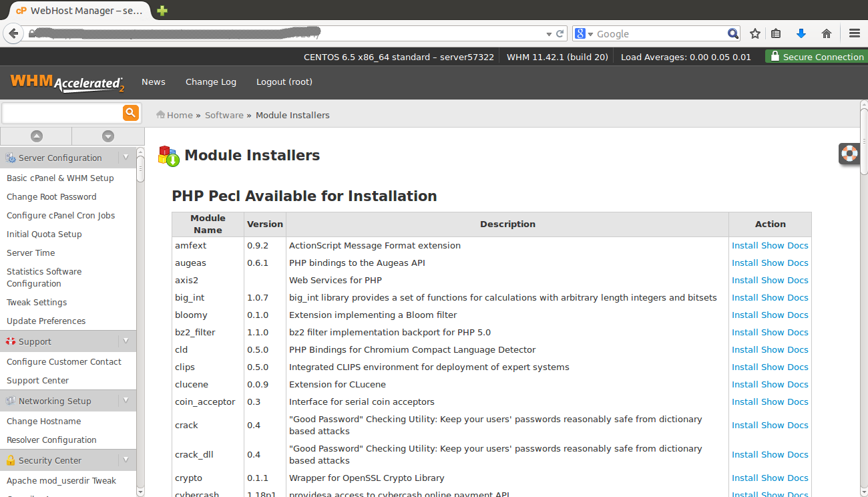Viewport: 868px width, 497px height.
Task: Open Apache mod_userdir Tweak
Action: point(61,480)
